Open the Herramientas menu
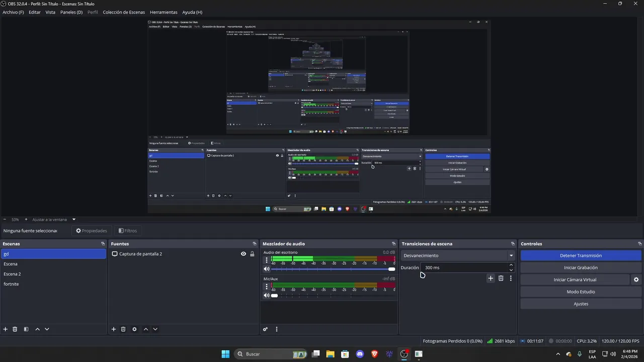 coord(164,12)
